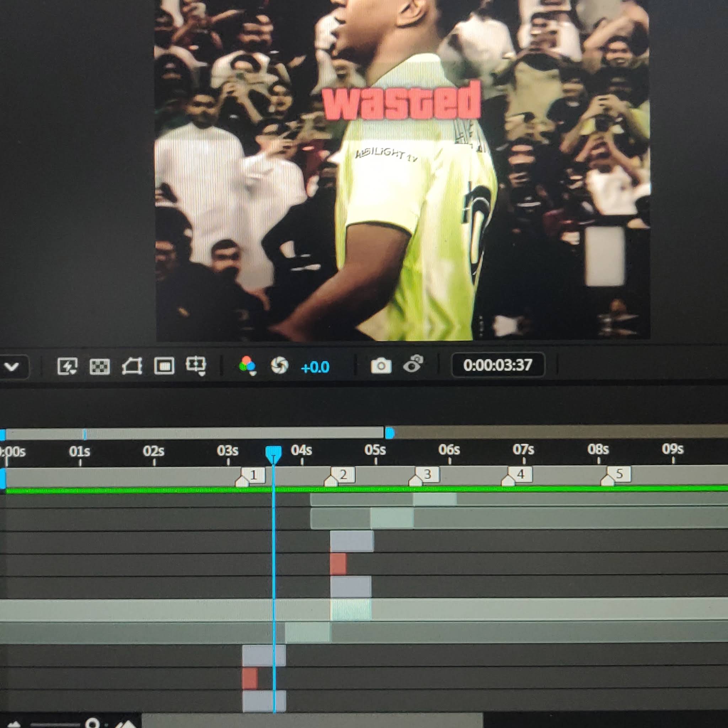Viewport: 728px width, 728px height.
Task: Click the bottom timeline horizontal scrollbar
Action: click(312, 720)
